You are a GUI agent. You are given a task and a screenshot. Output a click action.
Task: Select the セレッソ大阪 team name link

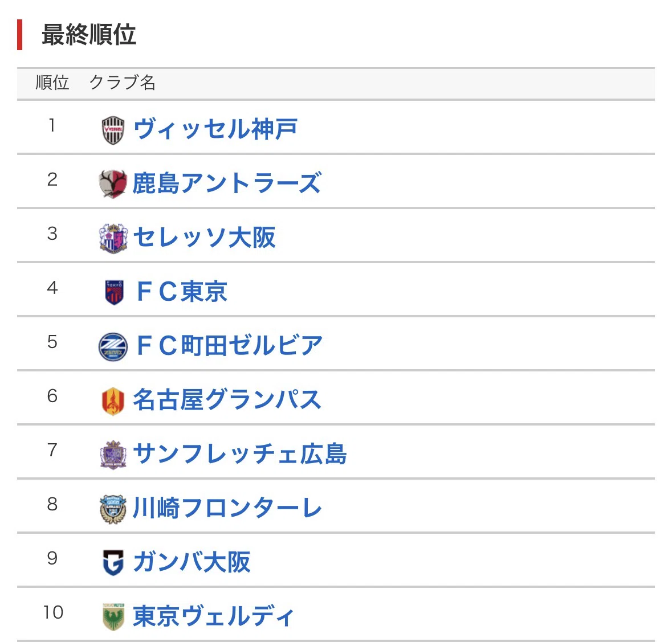click(205, 238)
